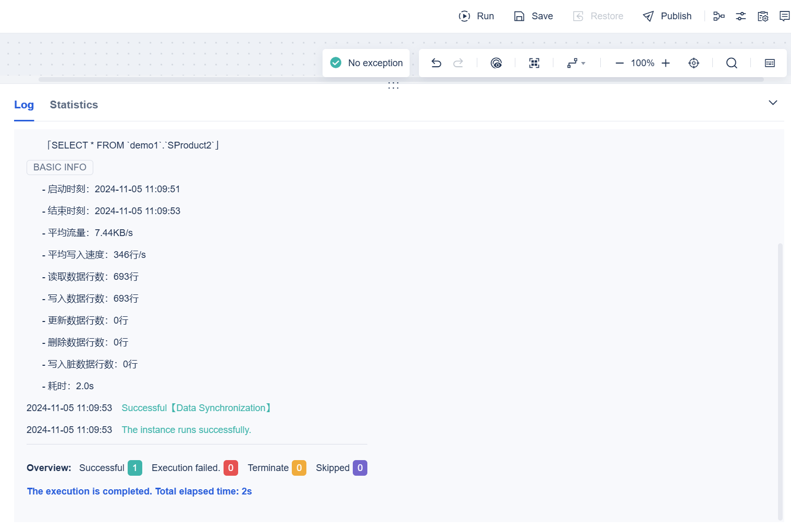The height and width of the screenshot is (532, 791).
Task: Click the 启动时刻 timestamp line
Action: pyautogui.click(x=111, y=189)
